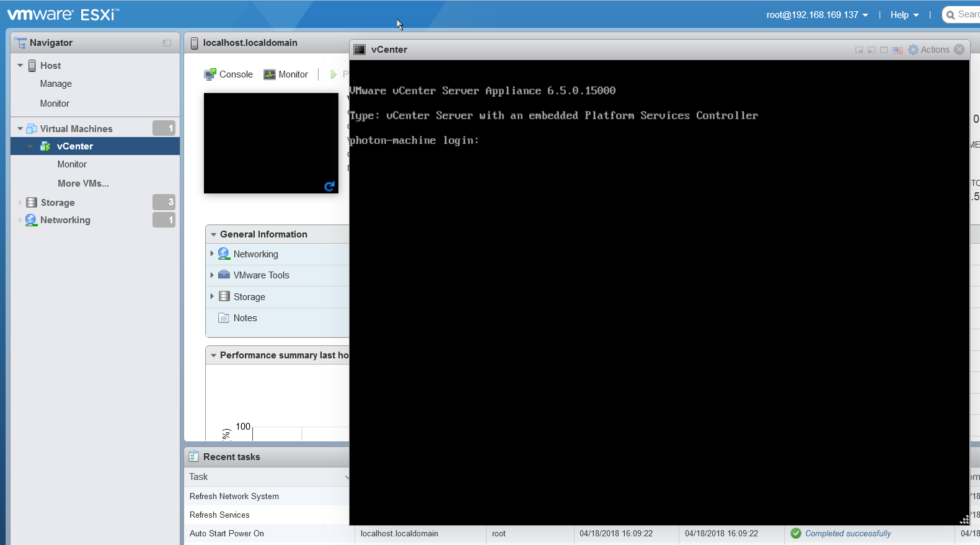Click the Notes row
Viewport: 980px width, 545px height.
coord(278,318)
